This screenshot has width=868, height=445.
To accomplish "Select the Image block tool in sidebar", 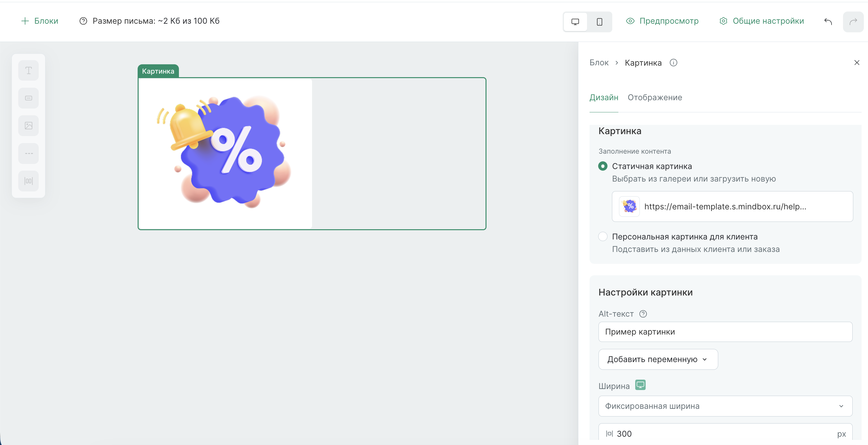I will (x=28, y=126).
